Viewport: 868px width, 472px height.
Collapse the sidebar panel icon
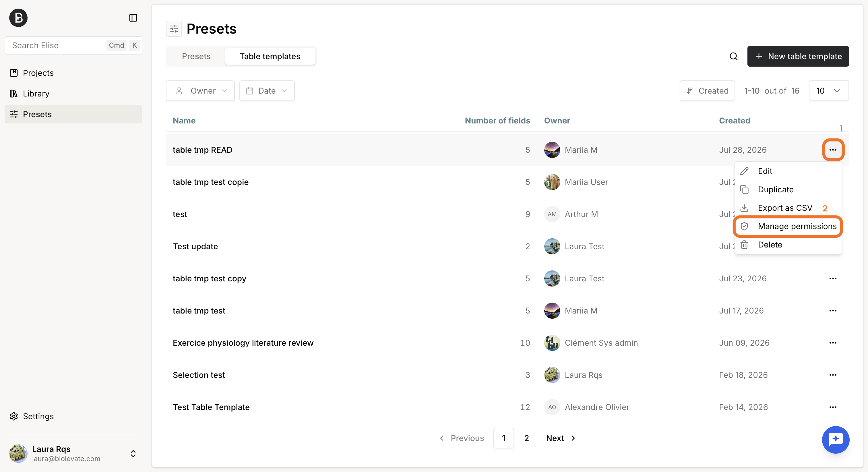pos(133,18)
